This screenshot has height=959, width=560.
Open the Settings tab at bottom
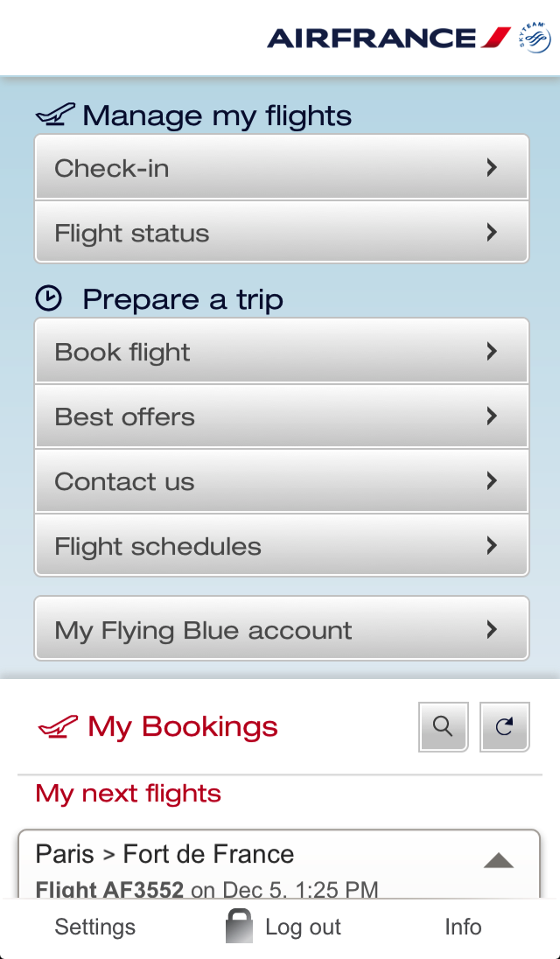[x=94, y=927]
